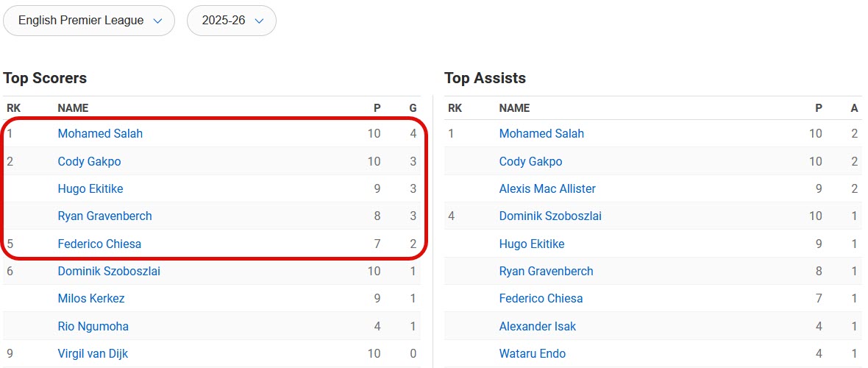Viewport: 868px width, 368px height.
Task: Select Milos Kerkez player link
Action: [x=91, y=299]
